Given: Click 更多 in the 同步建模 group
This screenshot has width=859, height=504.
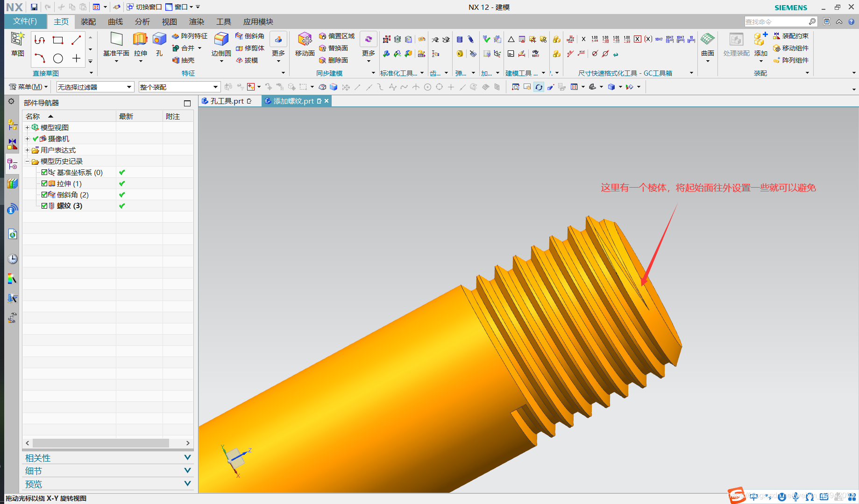Looking at the screenshot, I should [369, 47].
